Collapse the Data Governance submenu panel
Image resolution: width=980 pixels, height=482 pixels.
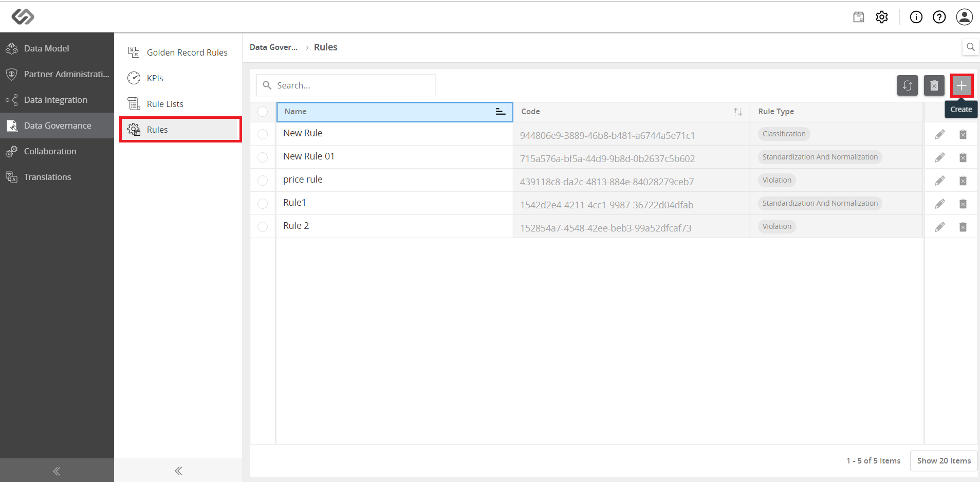click(178, 471)
